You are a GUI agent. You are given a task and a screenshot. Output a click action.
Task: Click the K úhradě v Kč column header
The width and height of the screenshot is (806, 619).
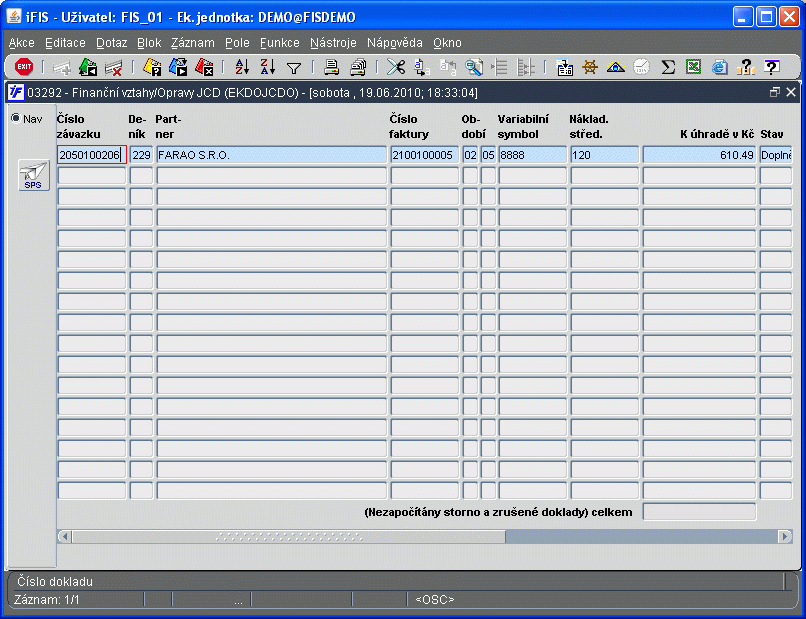(717, 134)
